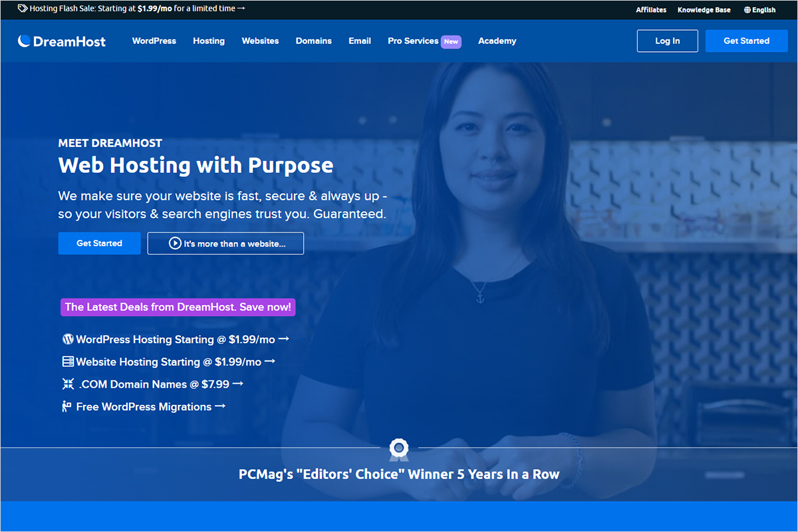Click arrow at end of flash sale banner

coord(241,9)
